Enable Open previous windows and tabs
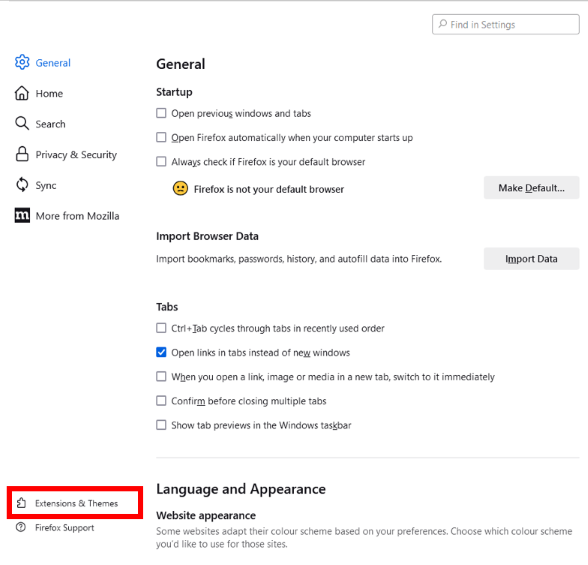 (x=161, y=113)
